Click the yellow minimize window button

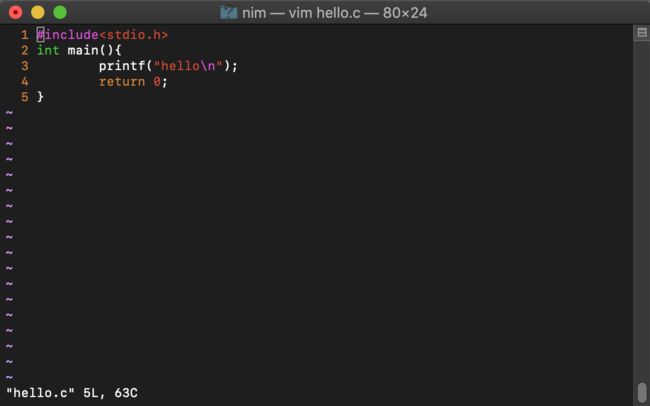coord(38,12)
